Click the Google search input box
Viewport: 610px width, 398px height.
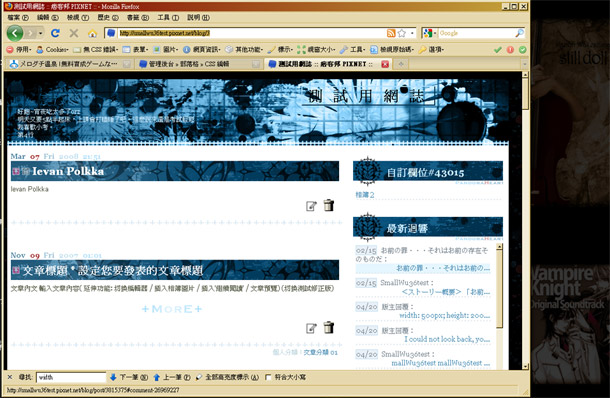476,33
